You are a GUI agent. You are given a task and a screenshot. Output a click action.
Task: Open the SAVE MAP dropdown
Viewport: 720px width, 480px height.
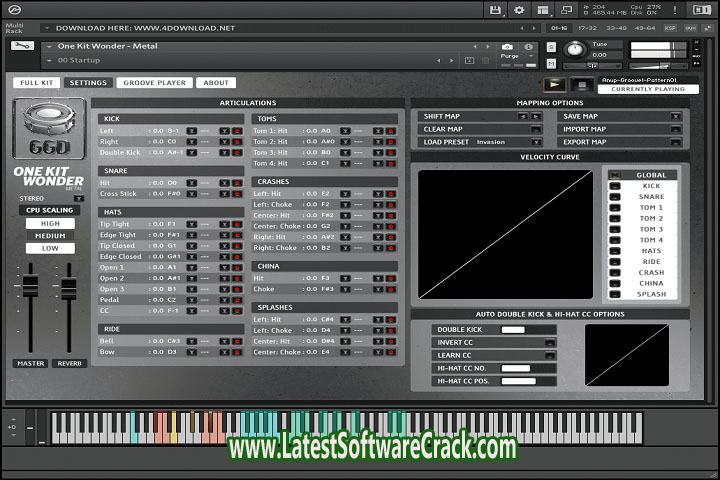point(675,116)
